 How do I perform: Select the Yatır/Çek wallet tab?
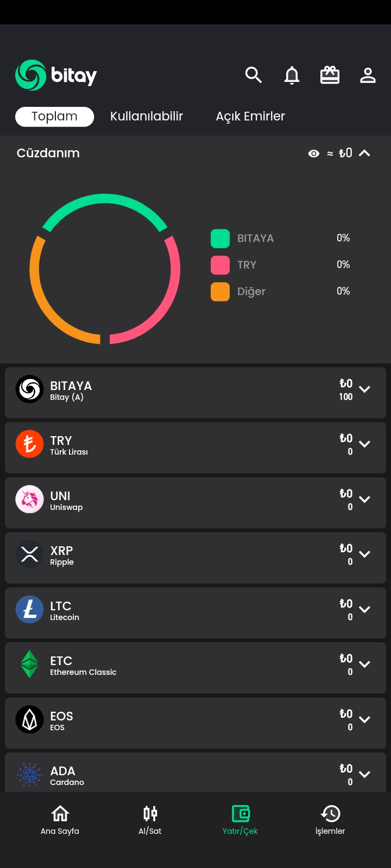pyautogui.click(x=240, y=820)
